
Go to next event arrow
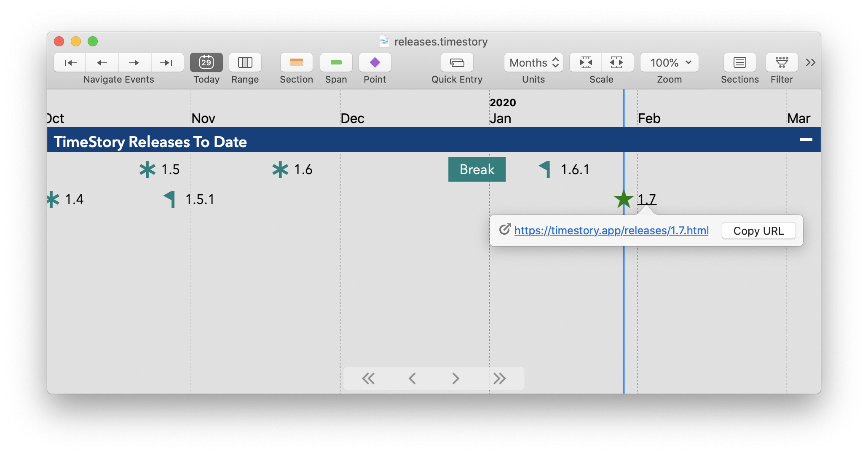pos(134,63)
